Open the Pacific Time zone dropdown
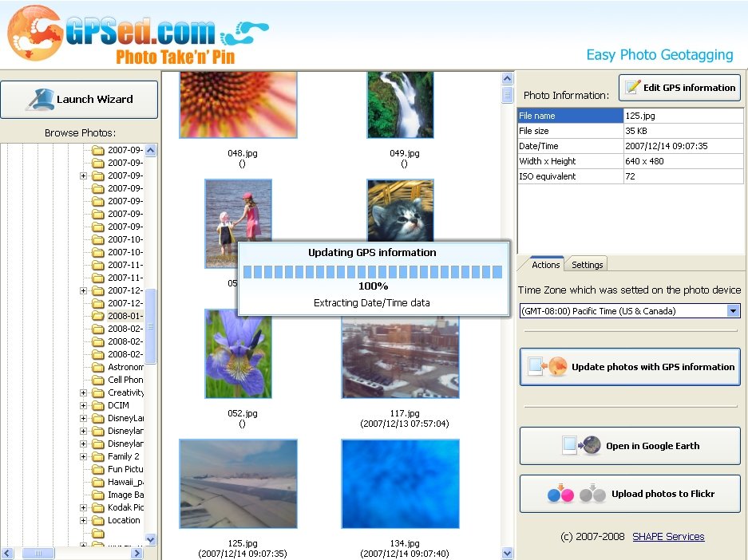The width and height of the screenshot is (748, 560). click(734, 311)
